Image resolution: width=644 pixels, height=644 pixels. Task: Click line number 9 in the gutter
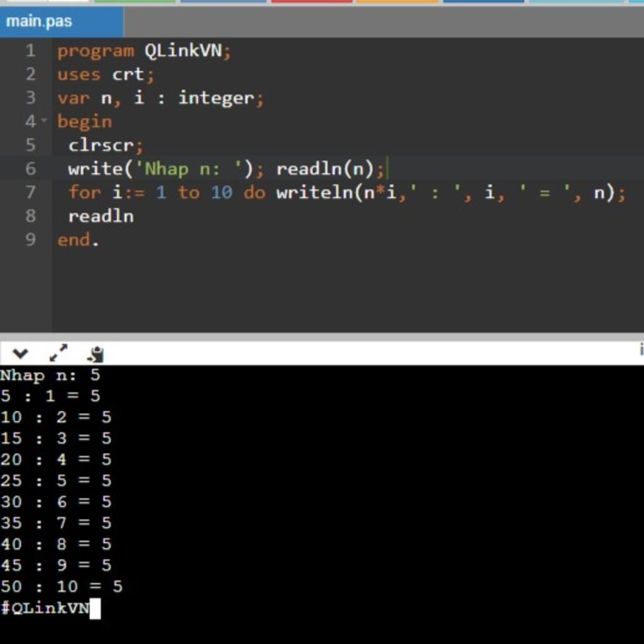point(30,240)
